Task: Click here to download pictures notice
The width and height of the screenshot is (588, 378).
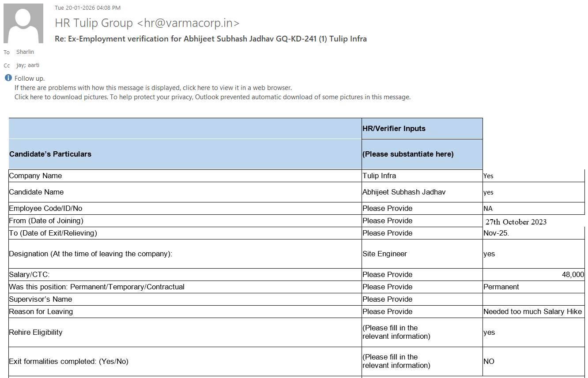Action: (x=212, y=97)
